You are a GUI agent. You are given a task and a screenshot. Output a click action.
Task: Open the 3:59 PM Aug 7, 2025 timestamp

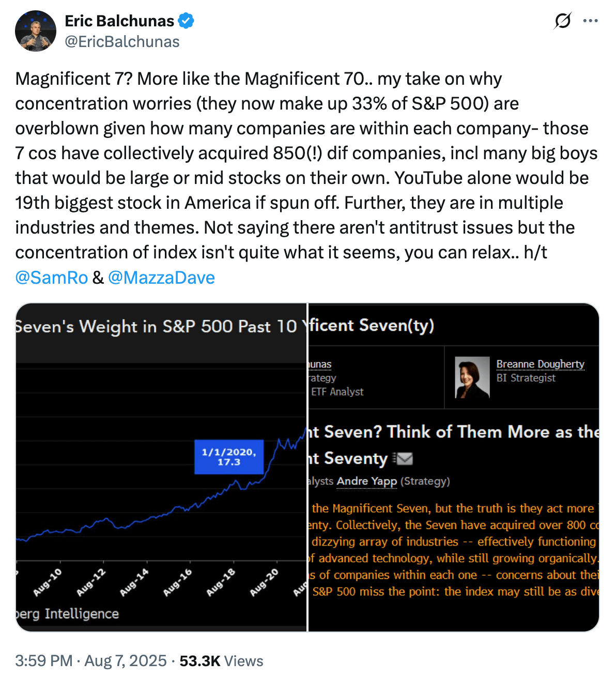click(90, 661)
